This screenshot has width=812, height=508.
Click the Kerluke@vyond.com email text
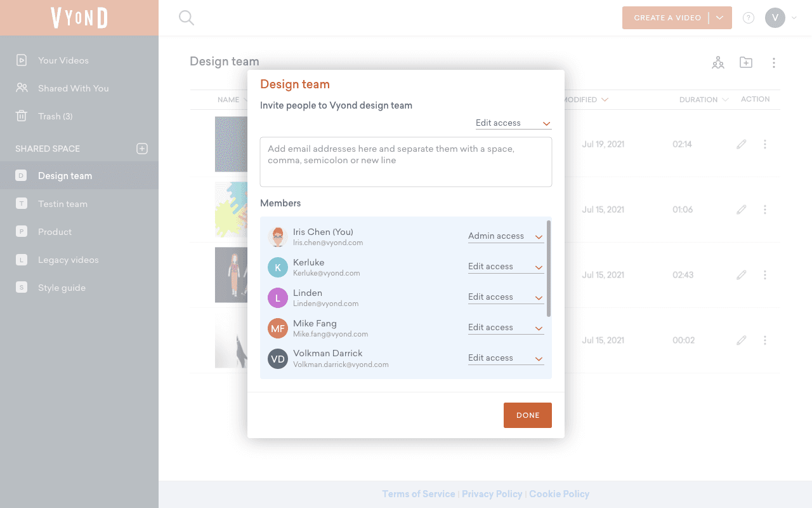pyautogui.click(x=327, y=273)
